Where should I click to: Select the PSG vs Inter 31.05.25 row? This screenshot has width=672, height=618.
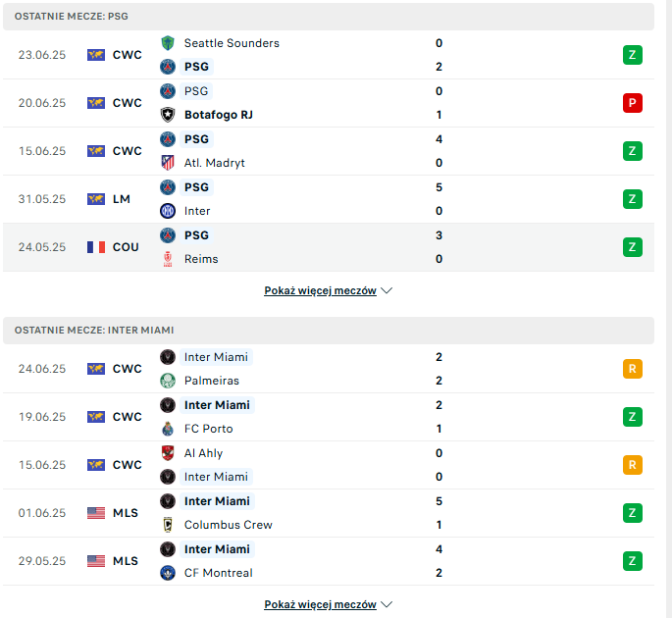click(329, 199)
